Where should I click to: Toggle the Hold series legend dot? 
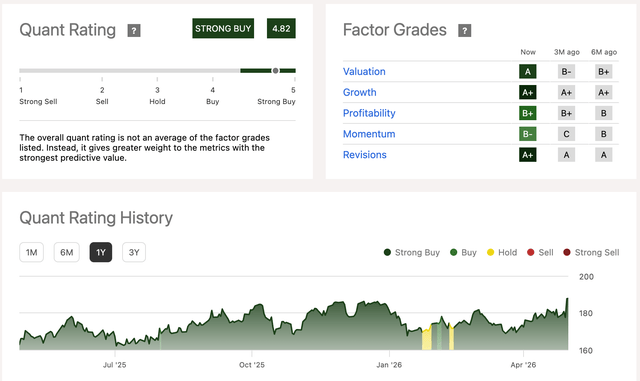(491, 252)
